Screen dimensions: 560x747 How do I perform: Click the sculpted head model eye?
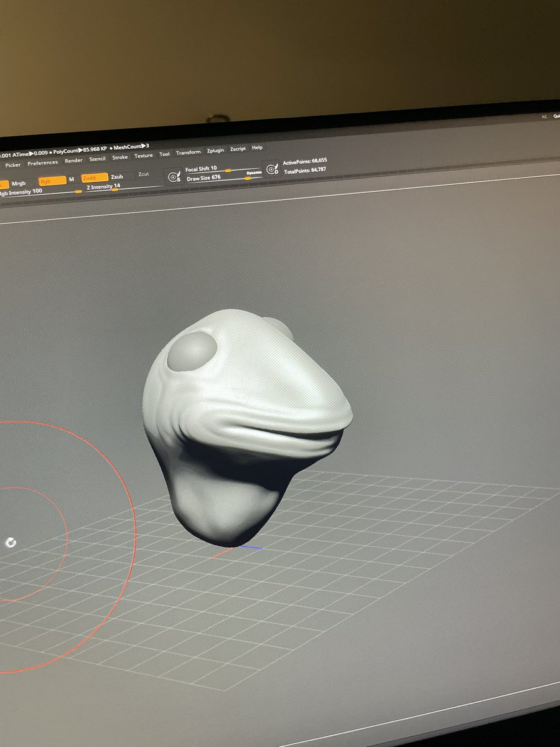click(192, 352)
